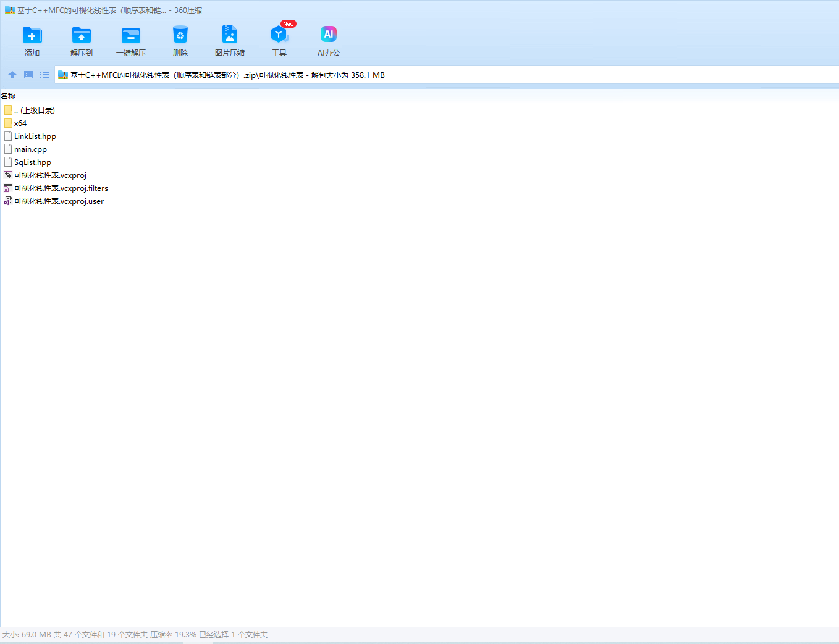The image size is (839, 644).
Task: Click the 添加 (Add) toolbar icon
Action: tap(32, 35)
